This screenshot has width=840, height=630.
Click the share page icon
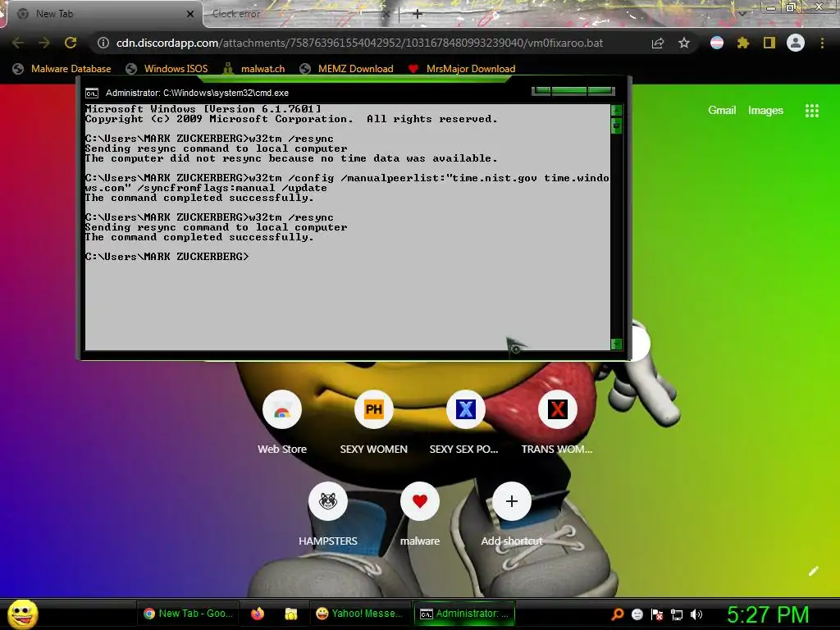pos(658,43)
